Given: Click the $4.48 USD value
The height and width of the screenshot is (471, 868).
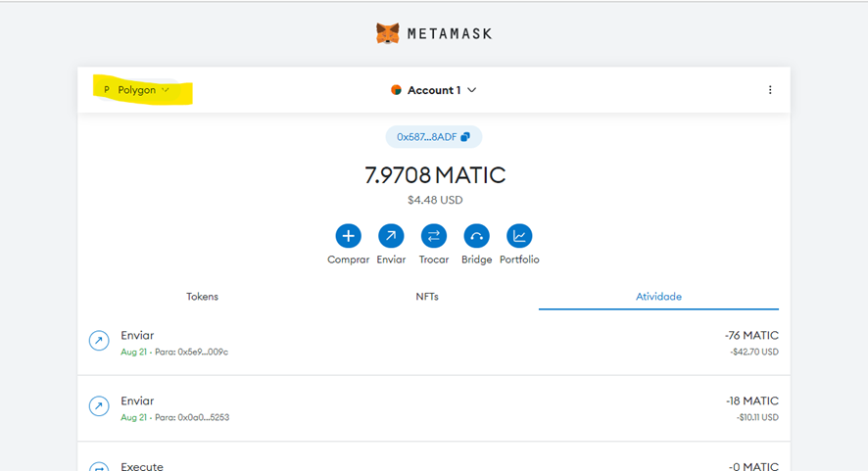Looking at the screenshot, I should [435, 200].
